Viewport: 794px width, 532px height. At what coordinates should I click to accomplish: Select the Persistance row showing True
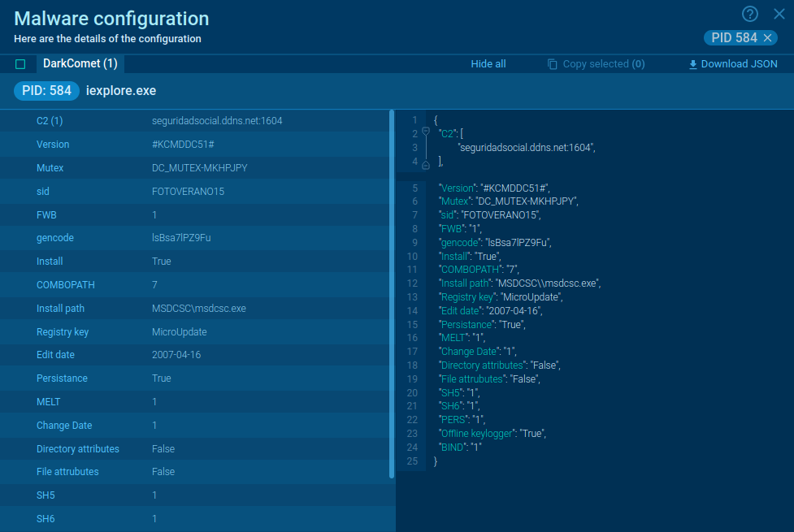coord(195,378)
